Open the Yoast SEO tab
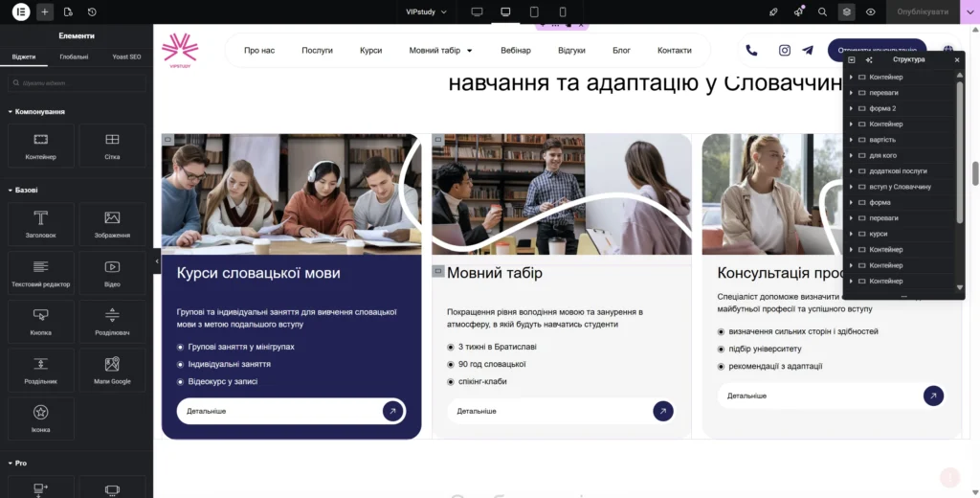This screenshot has width=980, height=498. (126, 57)
